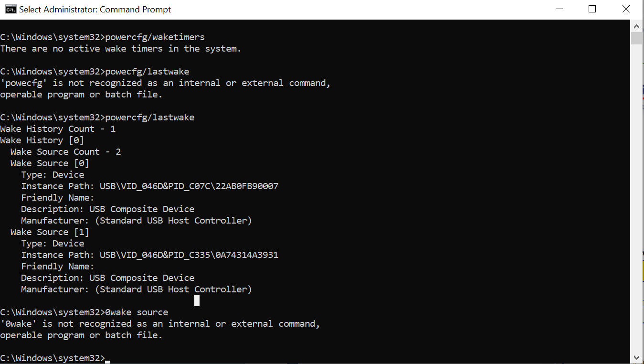Click the 'Wake Source [1]' heading line
The height and width of the screenshot is (364, 644).
click(x=50, y=232)
